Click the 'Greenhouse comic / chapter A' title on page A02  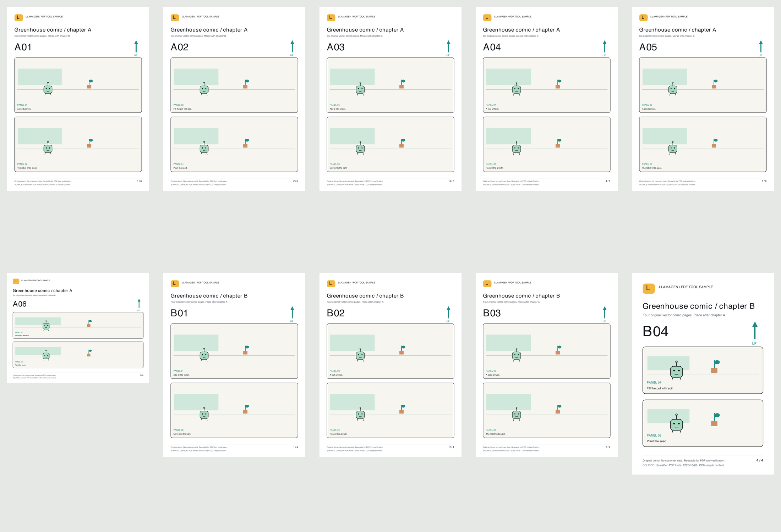point(209,30)
